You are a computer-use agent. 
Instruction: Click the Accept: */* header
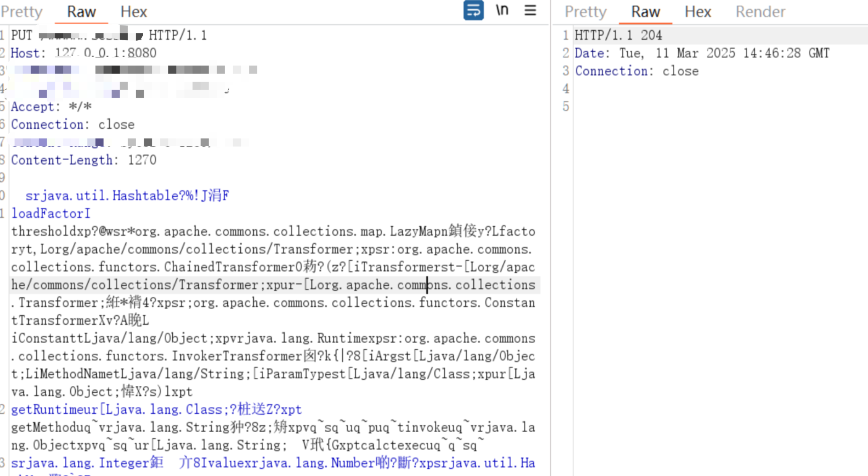click(51, 107)
